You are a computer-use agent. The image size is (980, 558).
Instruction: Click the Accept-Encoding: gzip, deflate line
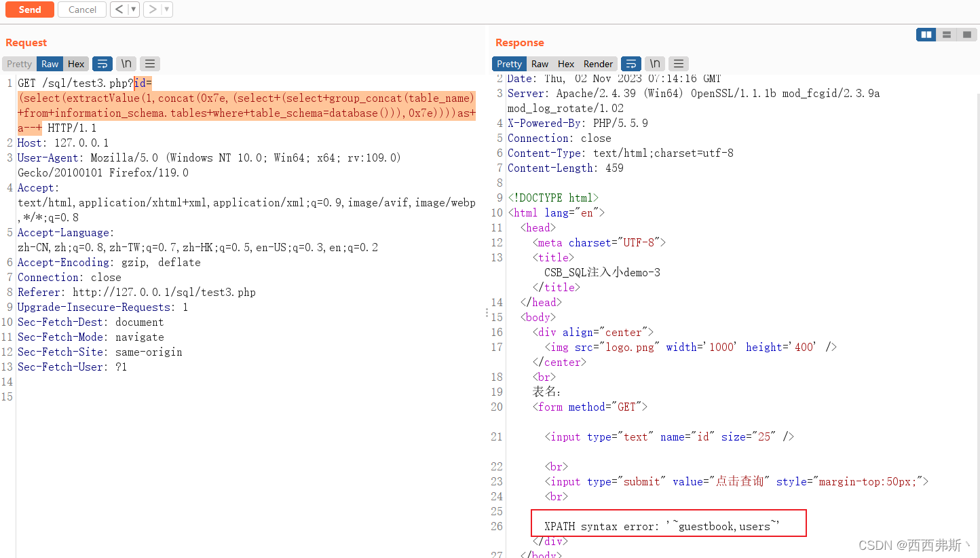[x=109, y=262]
